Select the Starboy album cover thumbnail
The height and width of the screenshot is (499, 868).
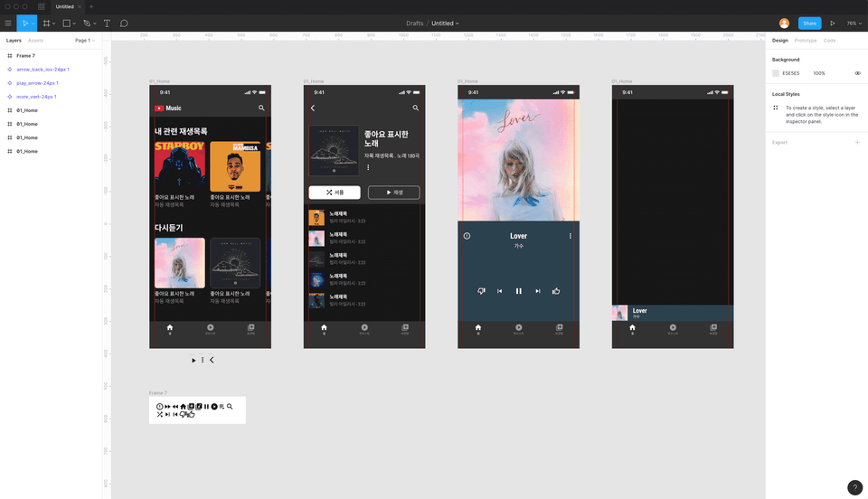179,166
